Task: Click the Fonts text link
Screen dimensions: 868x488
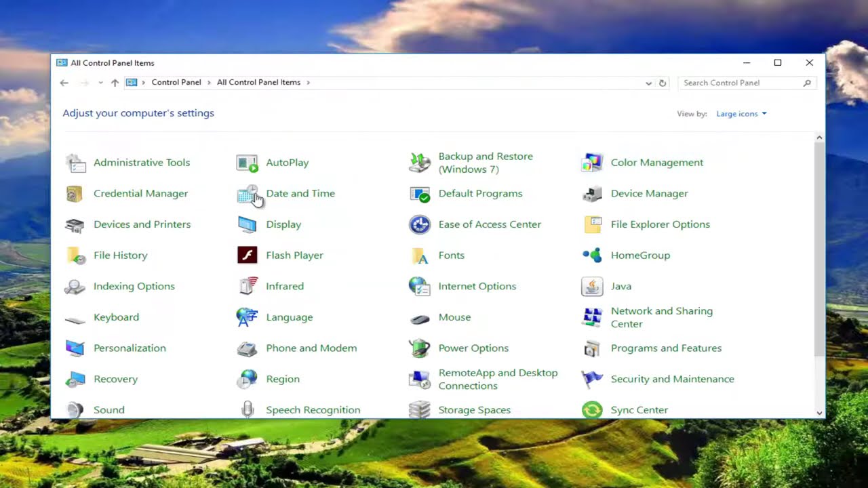Action: [452, 256]
